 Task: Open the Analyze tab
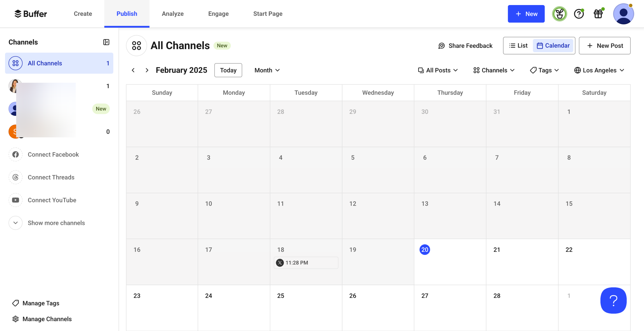click(173, 14)
